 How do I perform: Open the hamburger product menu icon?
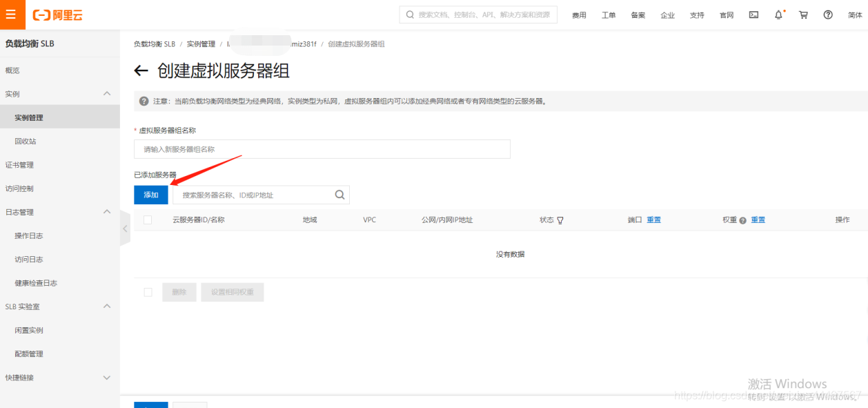tap(11, 14)
